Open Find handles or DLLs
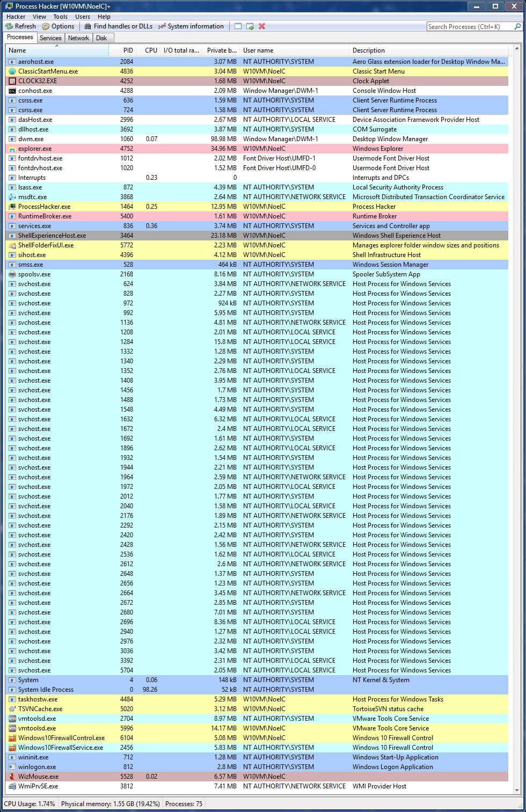 [x=118, y=26]
